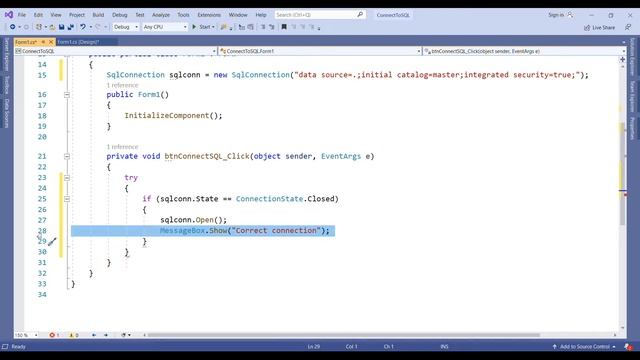Click the Visual Studio logo icon
Viewport: 640px width, 360px height.
pyautogui.click(x=9, y=15)
